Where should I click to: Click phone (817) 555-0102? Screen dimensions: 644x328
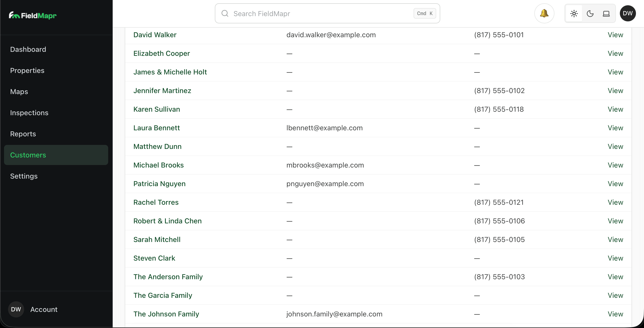pos(499,91)
